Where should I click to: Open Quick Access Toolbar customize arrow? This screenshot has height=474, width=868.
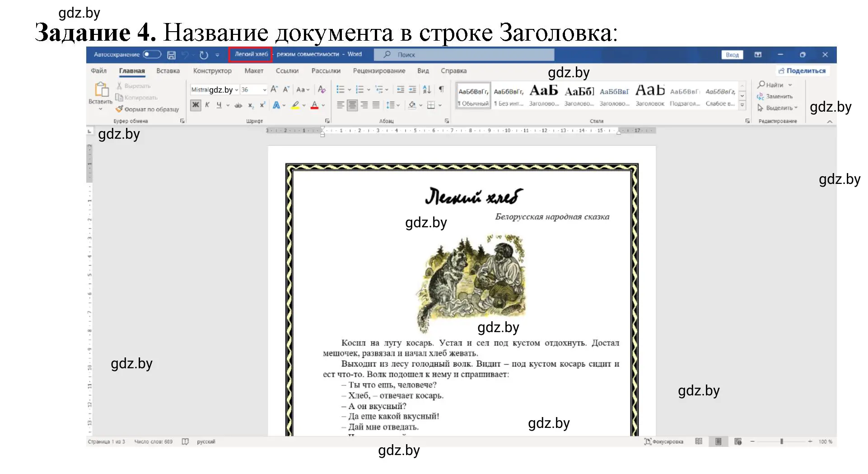tap(217, 55)
